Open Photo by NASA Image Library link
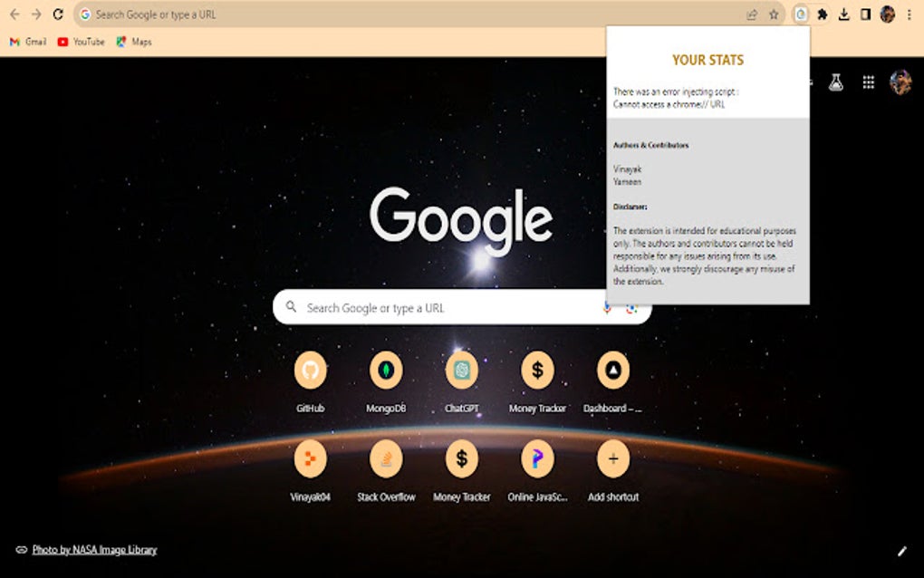The width and height of the screenshot is (924, 578). [94, 550]
